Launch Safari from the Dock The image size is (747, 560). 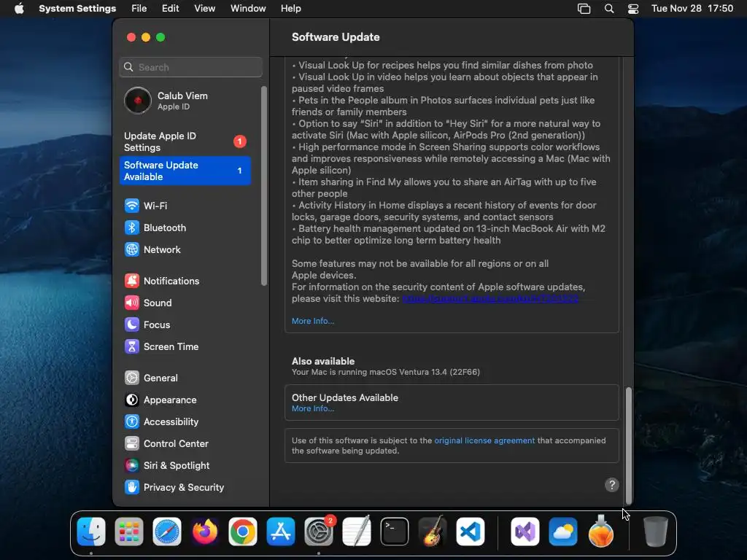167,532
